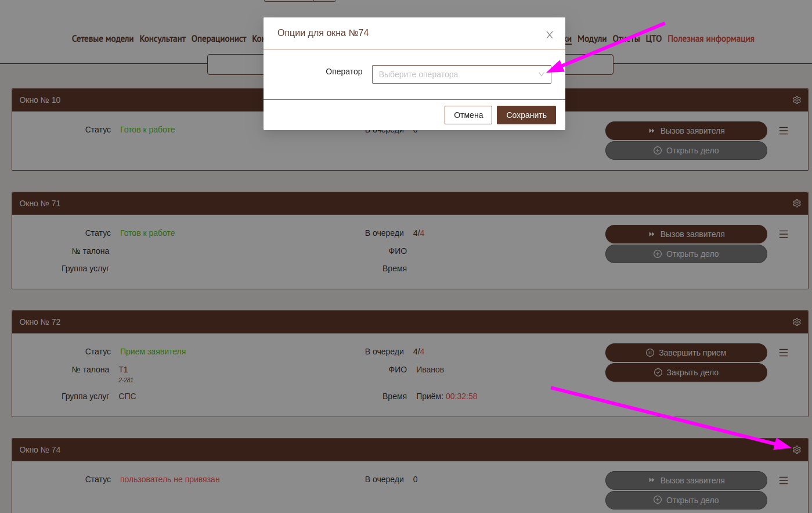Open settings gear for Окно № 10
Screen dimensions: 812x513
[796, 100]
